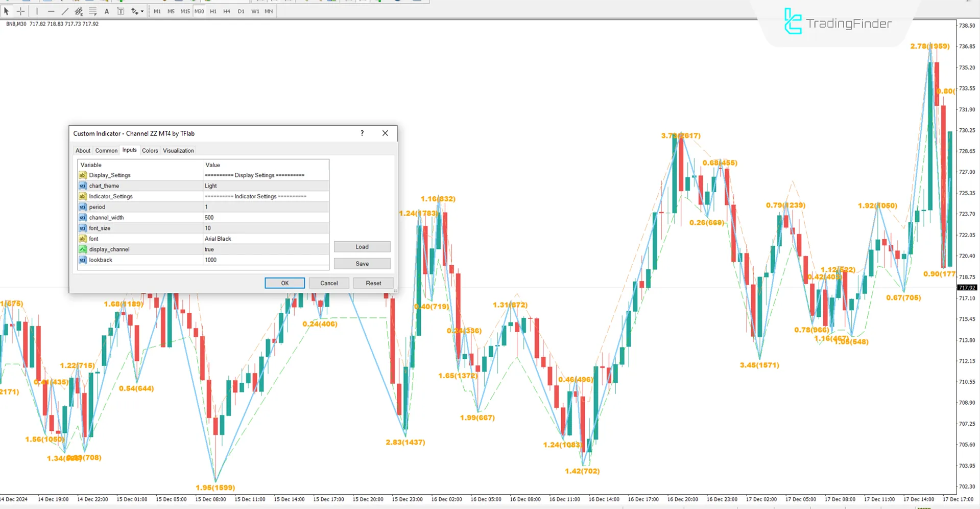The width and height of the screenshot is (980, 509).
Task: Select the Horizontal Line tool
Action: pos(51,11)
